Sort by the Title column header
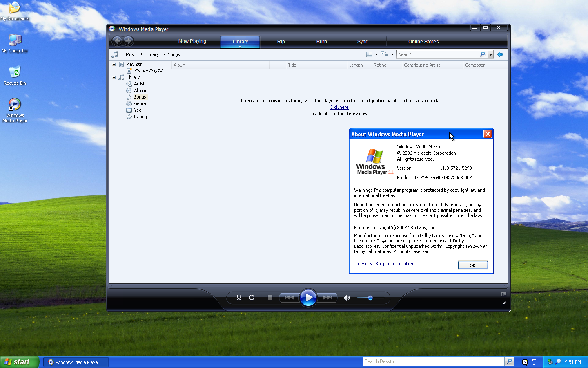 (316, 65)
